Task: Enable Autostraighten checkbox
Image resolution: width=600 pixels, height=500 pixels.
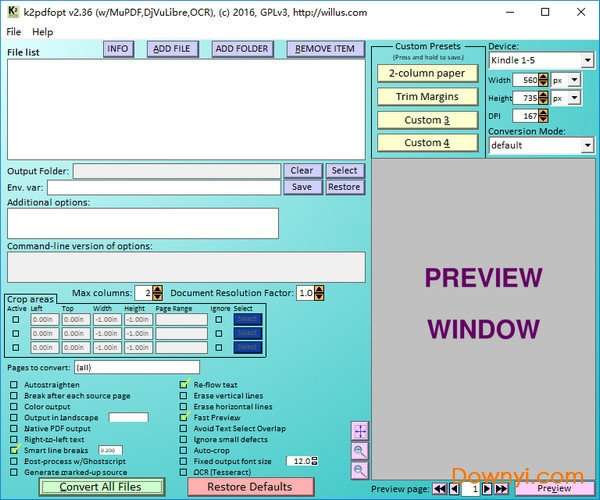Action: pos(14,384)
